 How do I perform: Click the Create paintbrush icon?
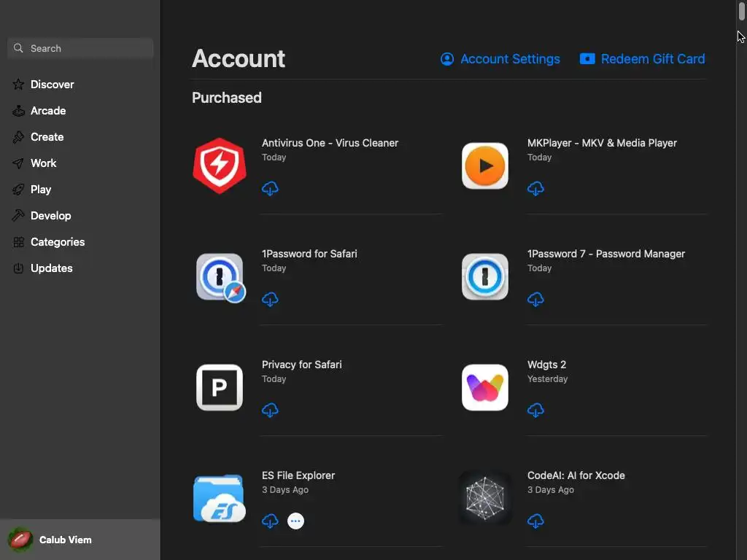[18, 137]
